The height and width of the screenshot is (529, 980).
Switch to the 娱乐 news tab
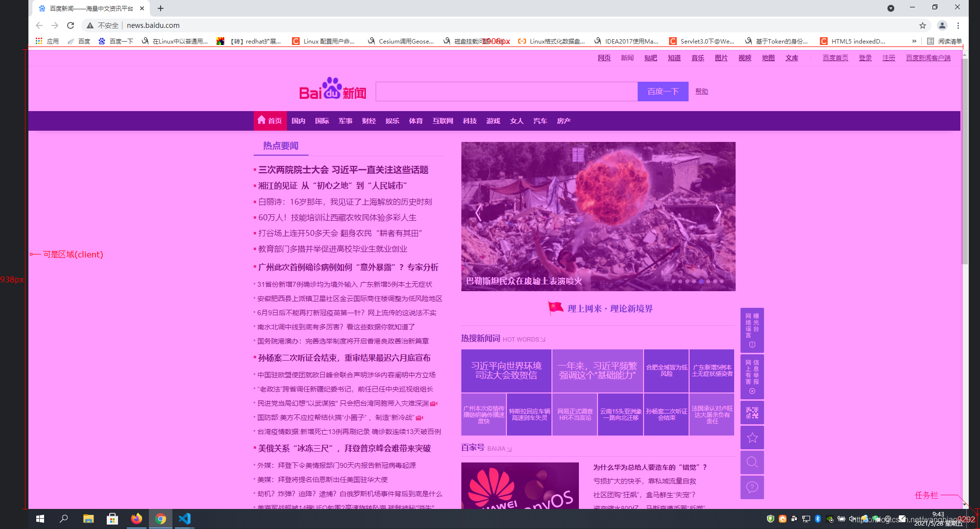tap(392, 121)
